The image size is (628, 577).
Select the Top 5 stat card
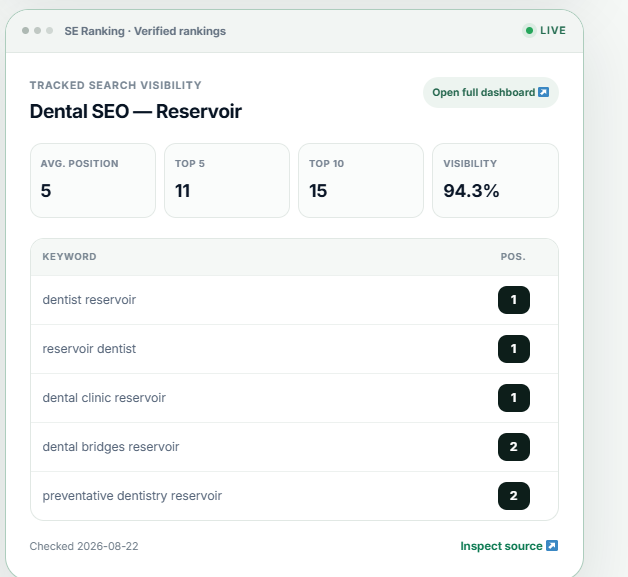click(x=227, y=181)
